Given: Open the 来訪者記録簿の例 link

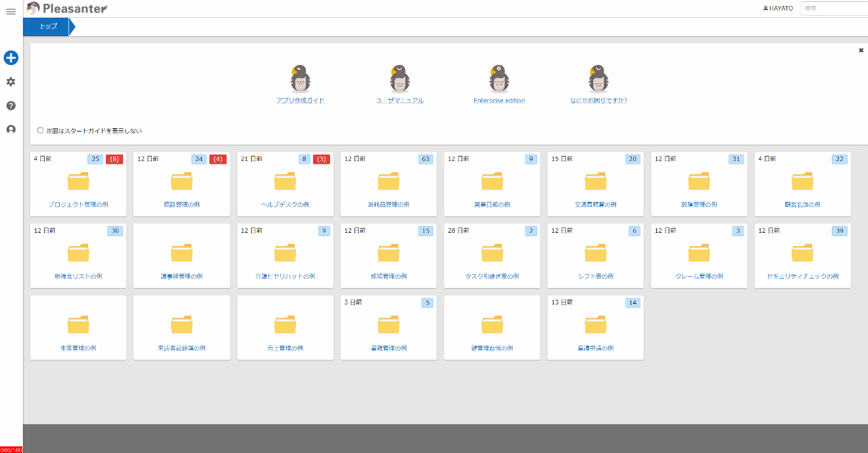Looking at the screenshot, I should tap(181, 348).
